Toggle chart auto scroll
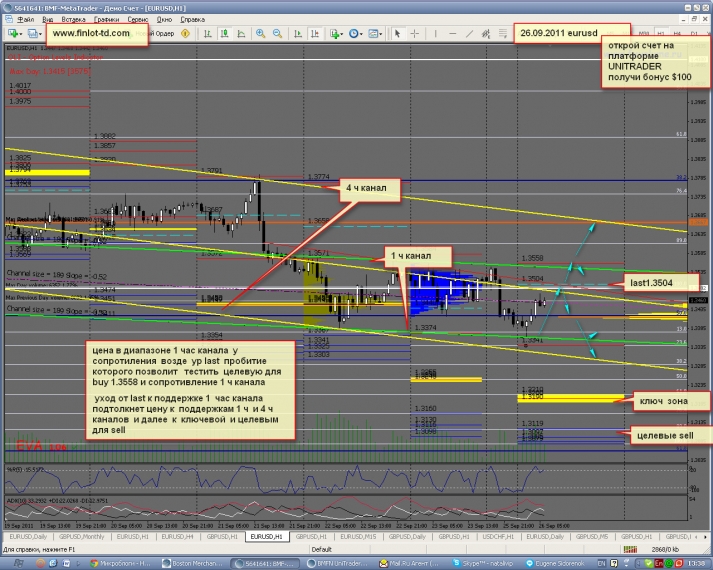Screen dimensions: 713x570 click(297, 33)
